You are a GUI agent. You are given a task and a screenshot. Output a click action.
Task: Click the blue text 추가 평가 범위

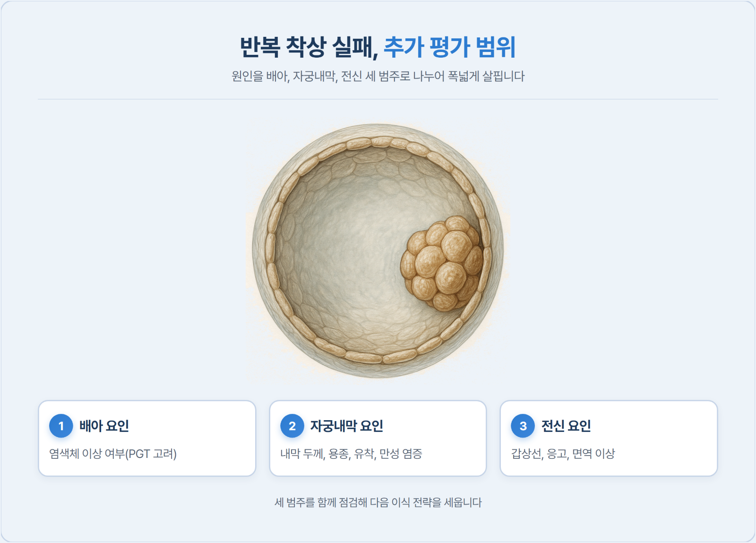click(449, 47)
